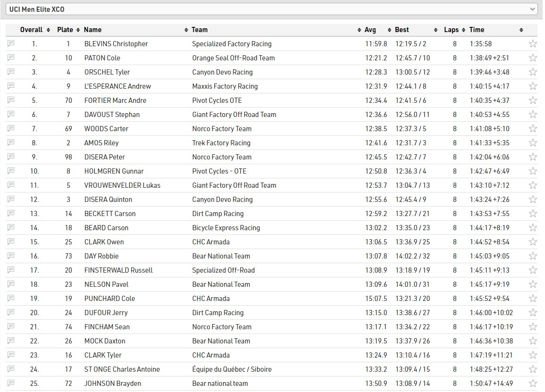Open comment icon for NELSON Pavel
Viewport: 545px width, 392px height.
(11, 284)
